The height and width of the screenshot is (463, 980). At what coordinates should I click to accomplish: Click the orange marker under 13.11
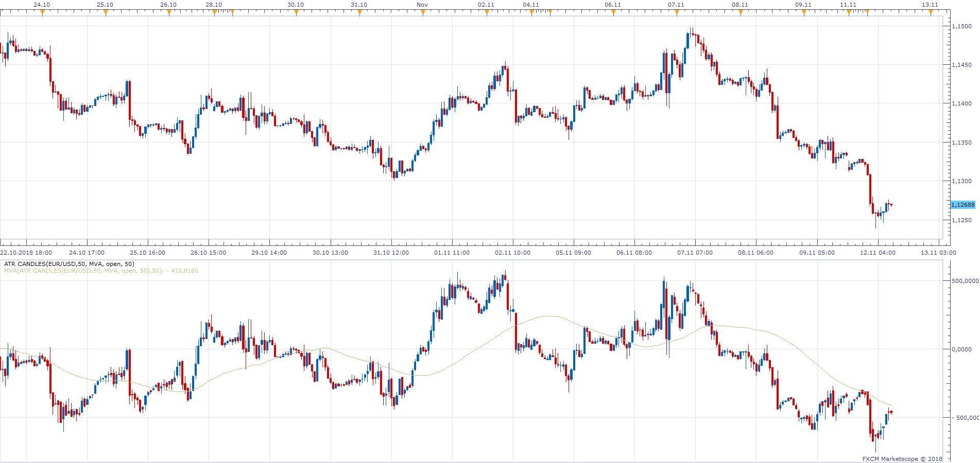click(x=931, y=13)
